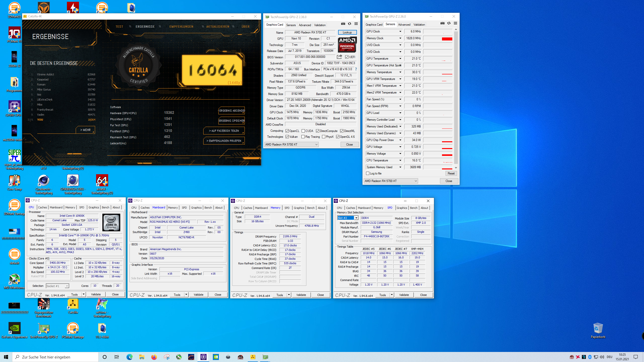Toggle the CUDA checkbox in GPU-Z
This screenshot has height=362, width=644.
[x=303, y=131]
